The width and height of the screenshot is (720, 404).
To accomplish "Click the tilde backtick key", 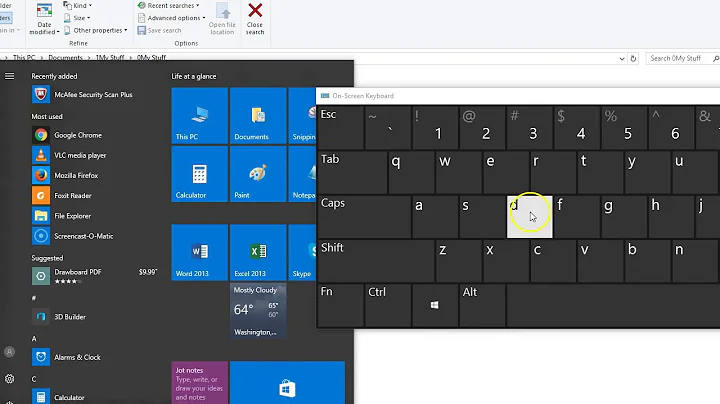I will [x=388, y=128].
